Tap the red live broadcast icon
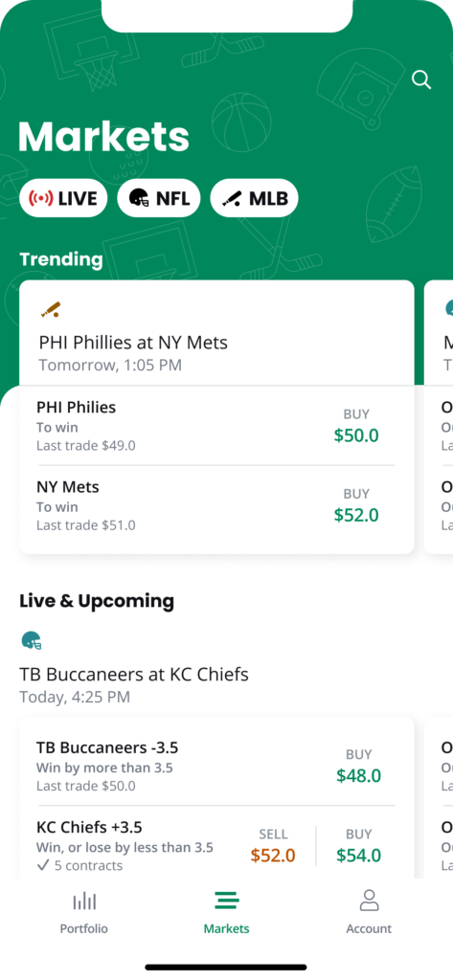 point(40,199)
